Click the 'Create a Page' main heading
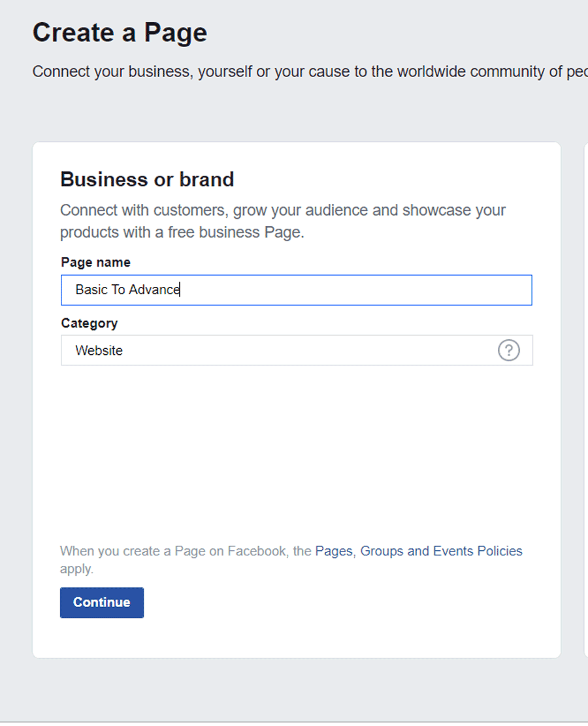The height and width of the screenshot is (726, 588). pyautogui.click(x=120, y=33)
